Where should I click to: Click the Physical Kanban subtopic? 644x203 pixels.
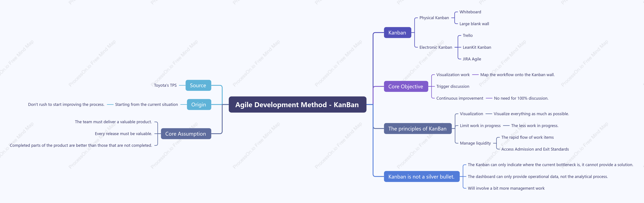(434, 18)
